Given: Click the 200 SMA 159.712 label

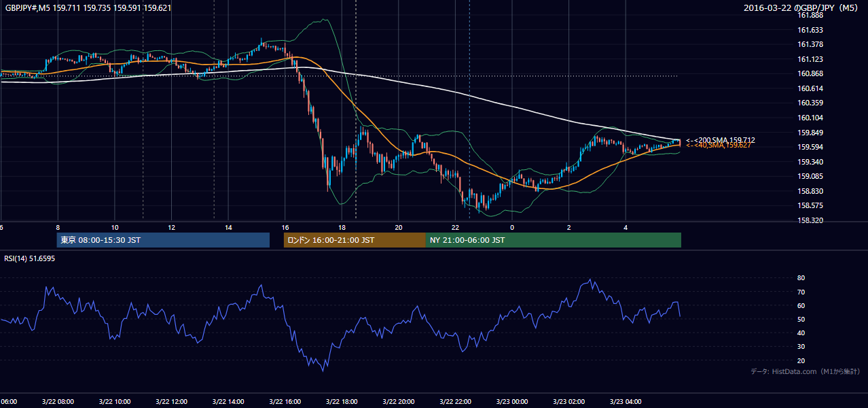Looking at the screenshot, I should pos(720,140).
